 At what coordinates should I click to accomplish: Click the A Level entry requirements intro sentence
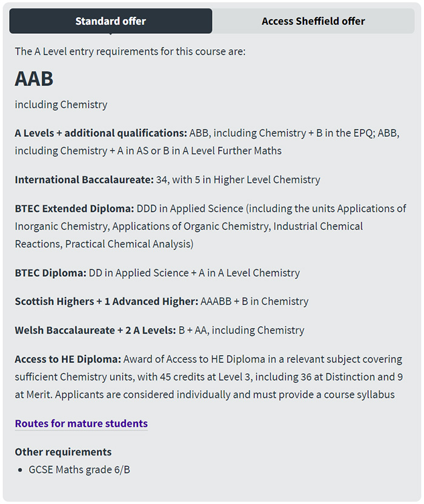coord(130,51)
